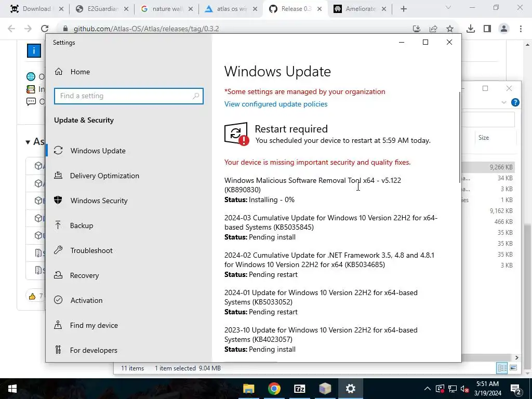Click the security alert tray icon
Screen dimensions: 532x399
tap(440, 389)
